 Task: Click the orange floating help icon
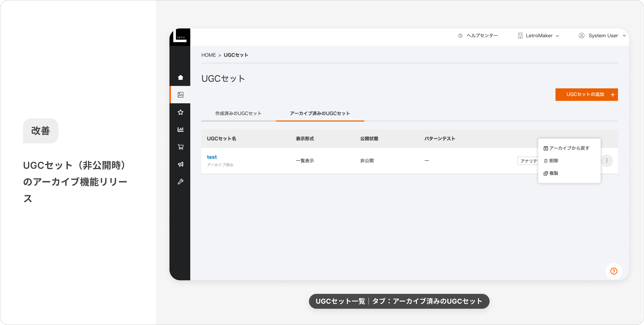(614, 271)
